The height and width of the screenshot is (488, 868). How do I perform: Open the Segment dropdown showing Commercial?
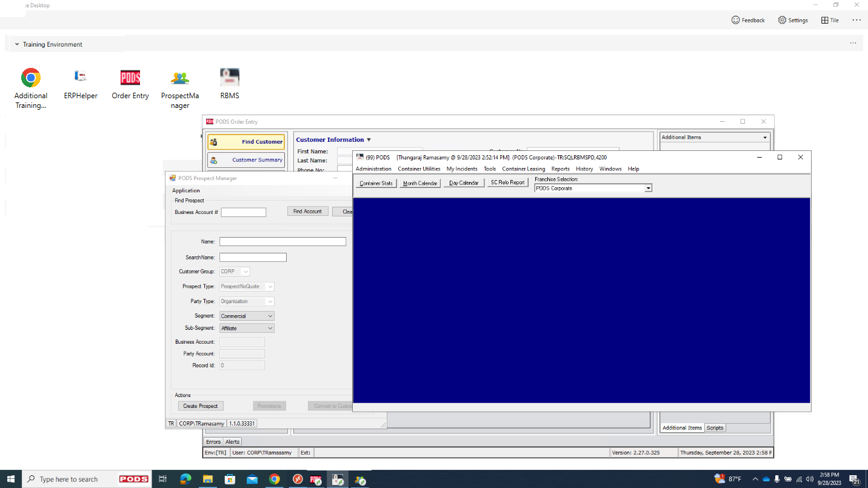pyautogui.click(x=270, y=316)
